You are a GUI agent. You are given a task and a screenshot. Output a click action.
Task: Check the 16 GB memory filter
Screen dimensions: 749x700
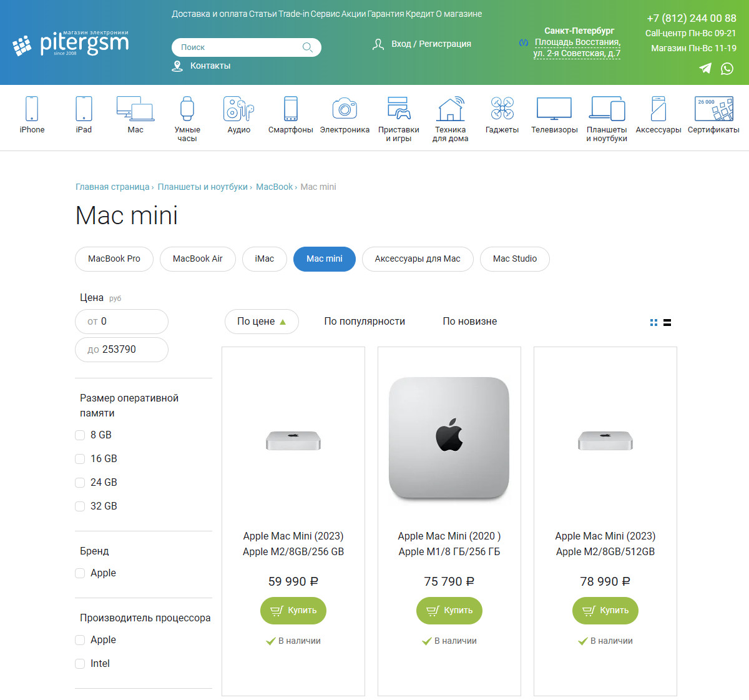click(80, 459)
